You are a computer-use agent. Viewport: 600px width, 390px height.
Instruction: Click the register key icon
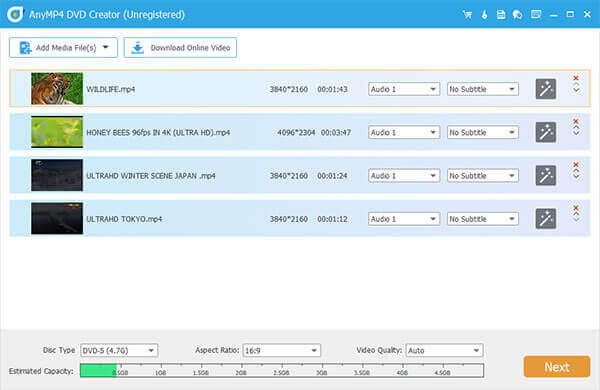pyautogui.click(x=484, y=15)
